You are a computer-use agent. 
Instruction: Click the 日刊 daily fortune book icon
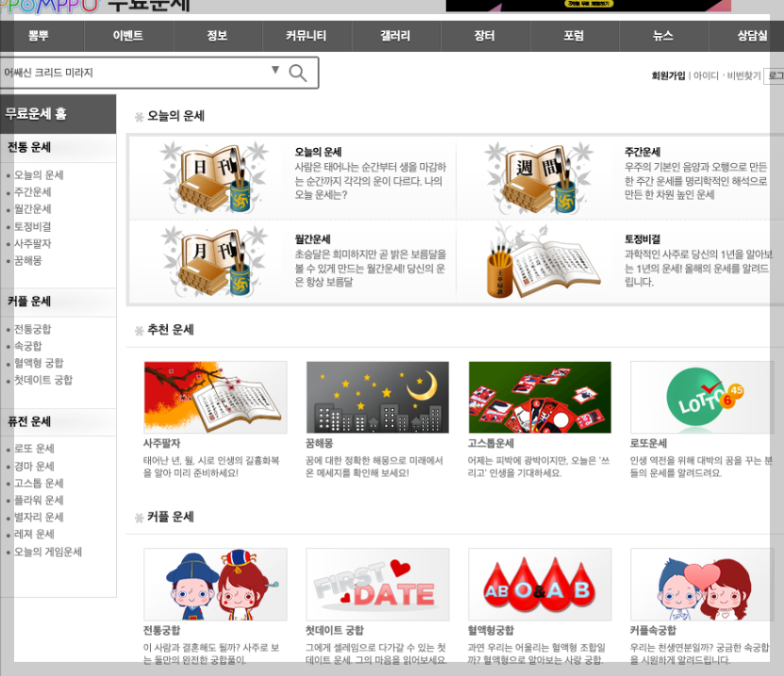point(215,177)
